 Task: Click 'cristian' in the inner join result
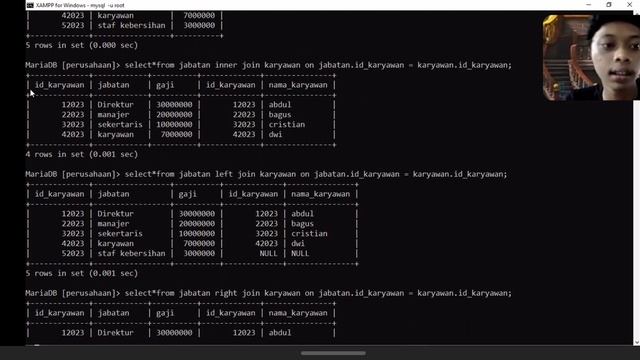(287, 124)
